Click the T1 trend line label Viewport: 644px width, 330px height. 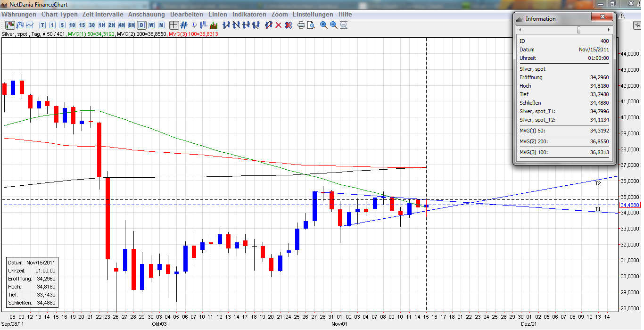point(598,209)
